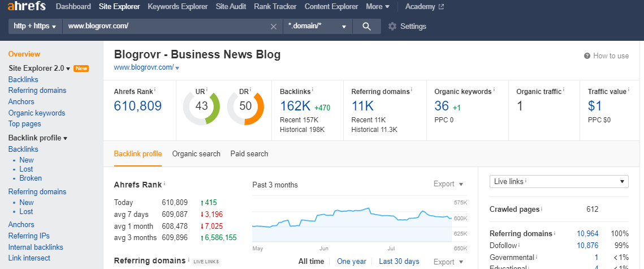Click the magnifying glass search button
This screenshot has height=269, width=644.
click(366, 26)
